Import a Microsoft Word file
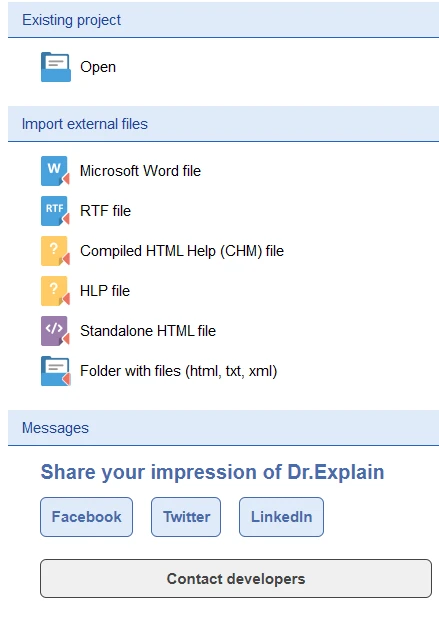The width and height of the screenshot is (439, 617). (140, 171)
